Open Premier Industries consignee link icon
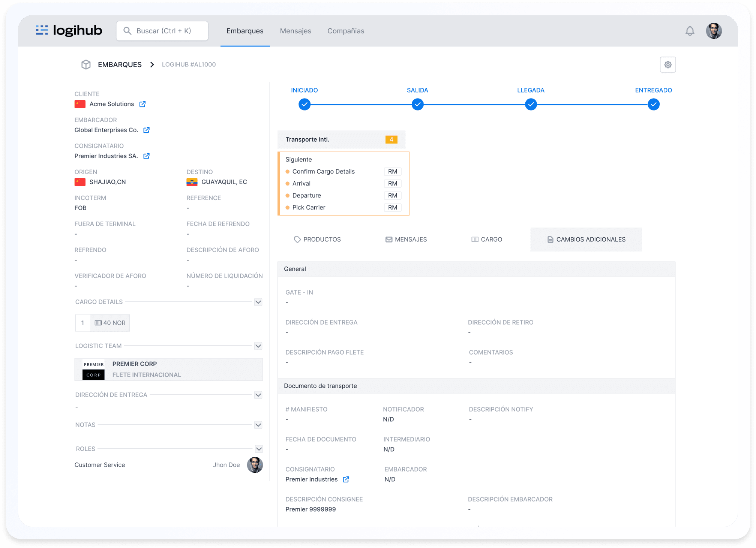This screenshot has width=756, height=548. coord(346,479)
